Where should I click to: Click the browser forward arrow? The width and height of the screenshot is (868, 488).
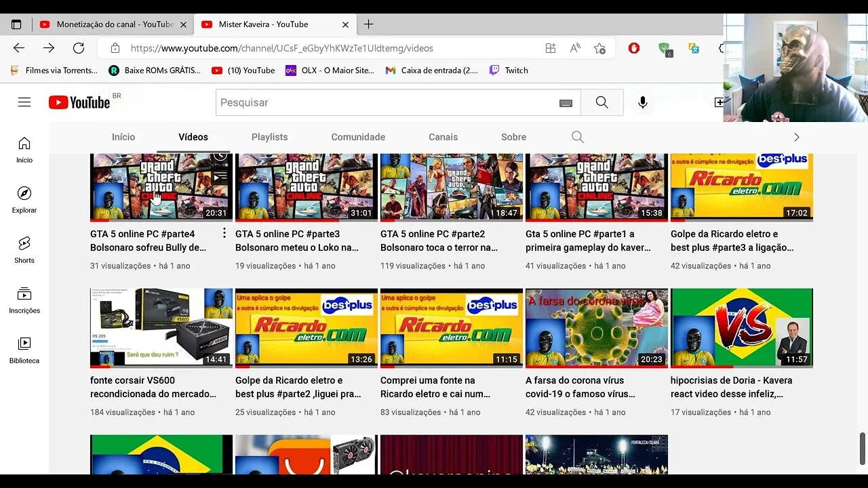click(49, 48)
